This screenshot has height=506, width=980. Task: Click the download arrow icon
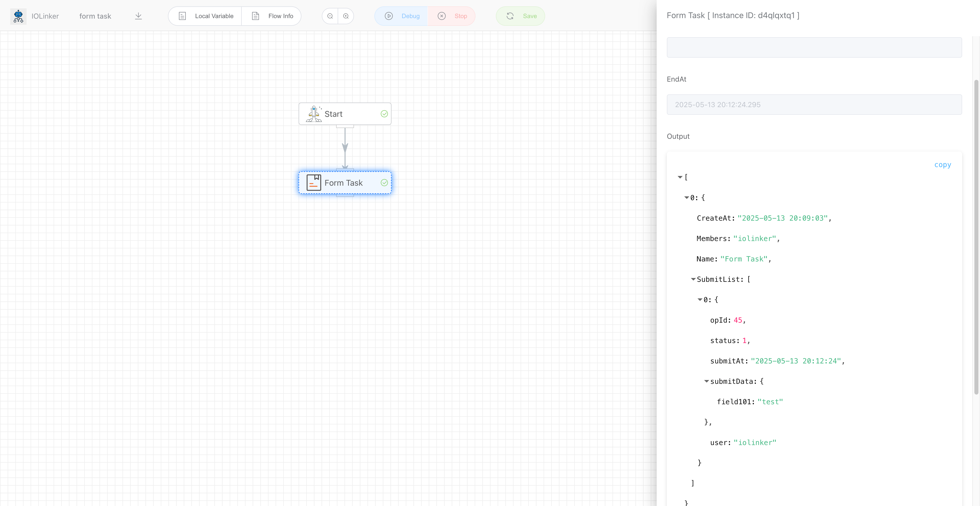pos(139,16)
